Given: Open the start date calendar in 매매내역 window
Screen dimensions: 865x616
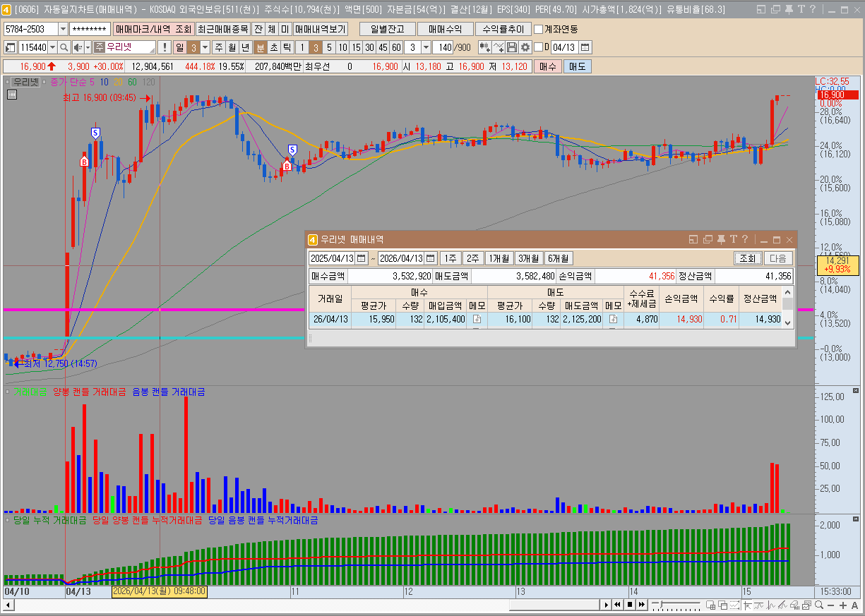Looking at the screenshot, I should tap(362, 258).
